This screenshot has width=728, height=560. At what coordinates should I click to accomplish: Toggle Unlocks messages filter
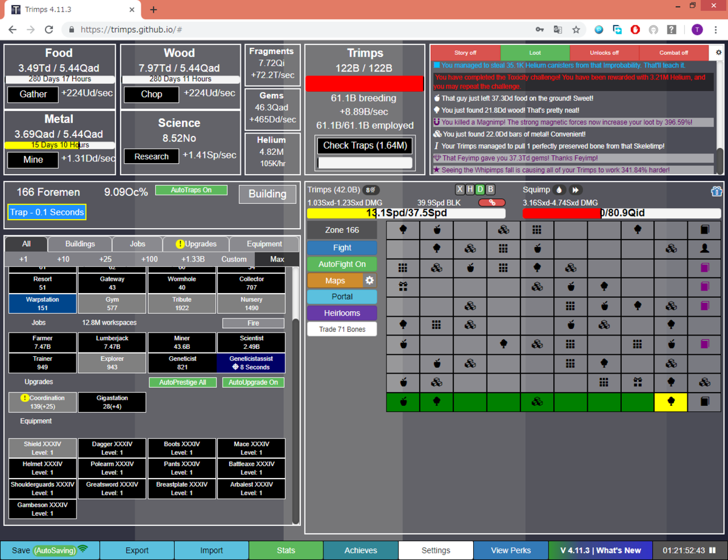[605, 53]
